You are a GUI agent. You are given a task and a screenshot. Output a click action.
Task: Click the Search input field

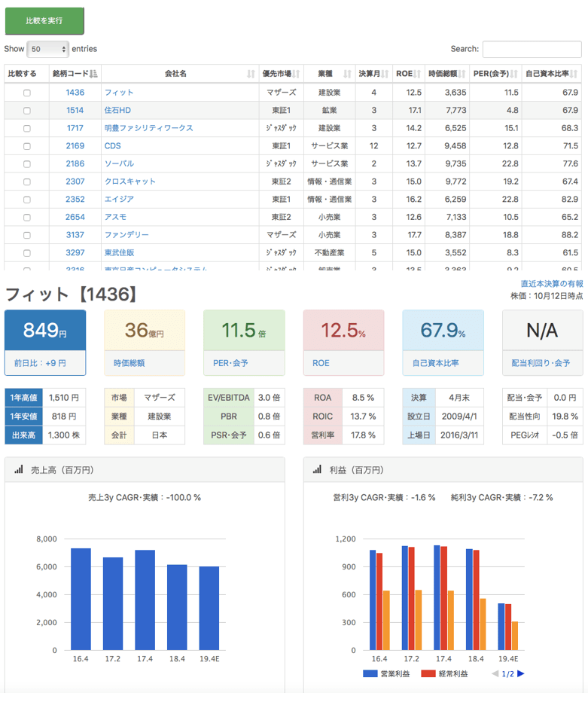pyautogui.click(x=532, y=49)
